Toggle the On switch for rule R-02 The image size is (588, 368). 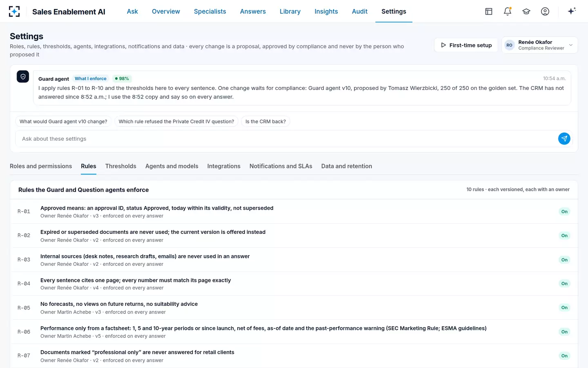pyautogui.click(x=564, y=236)
